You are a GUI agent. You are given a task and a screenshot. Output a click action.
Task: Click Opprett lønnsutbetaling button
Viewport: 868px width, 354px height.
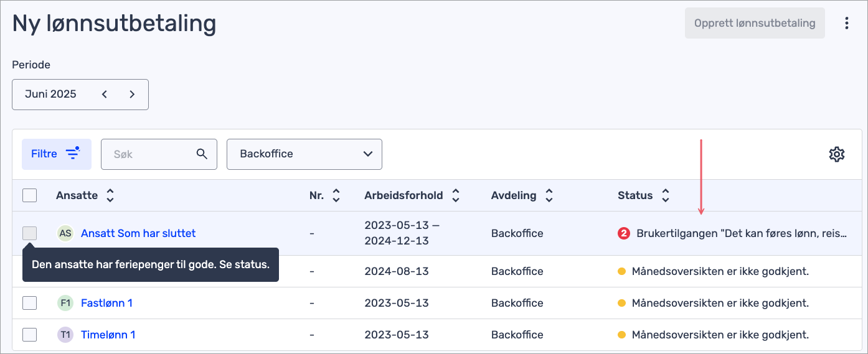[x=755, y=23]
